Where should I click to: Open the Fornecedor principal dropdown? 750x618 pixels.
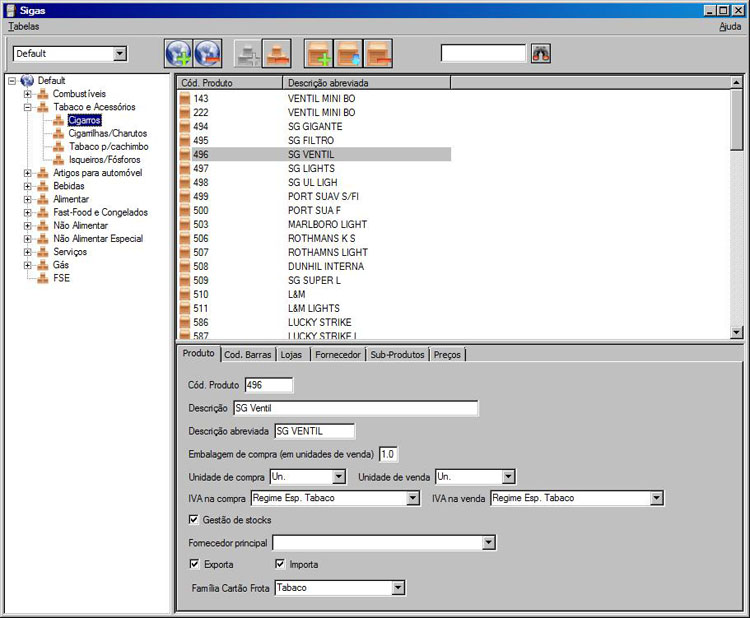[x=488, y=542]
